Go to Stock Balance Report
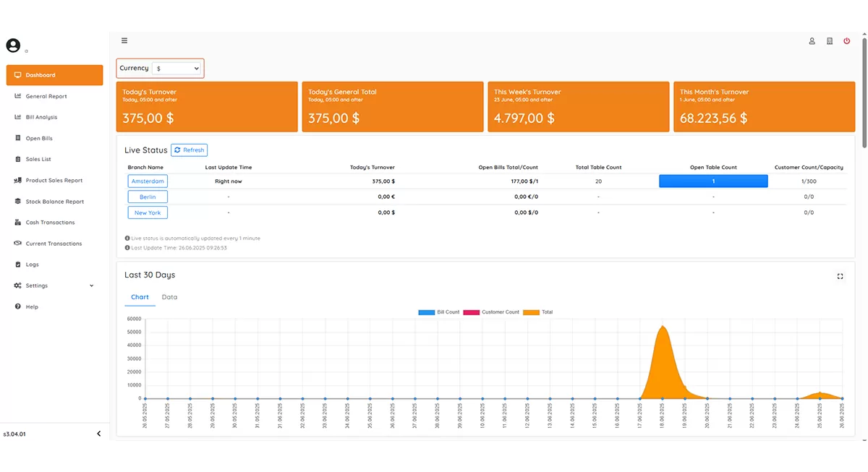Image resolution: width=868 pixels, height=472 pixels. click(54, 202)
